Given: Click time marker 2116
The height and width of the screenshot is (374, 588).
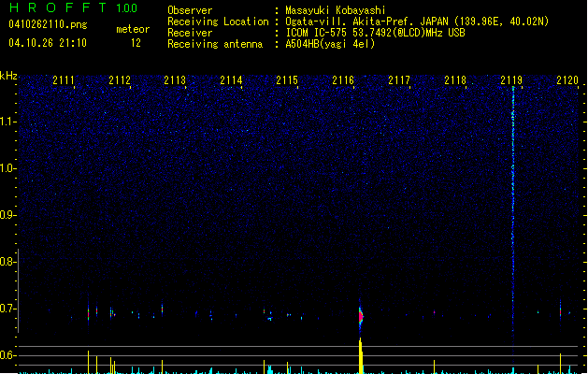Looking at the screenshot, I should coord(343,80).
